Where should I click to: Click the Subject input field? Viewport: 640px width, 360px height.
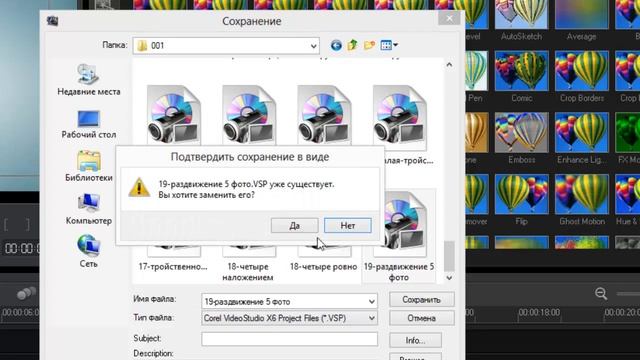[289, 339]
